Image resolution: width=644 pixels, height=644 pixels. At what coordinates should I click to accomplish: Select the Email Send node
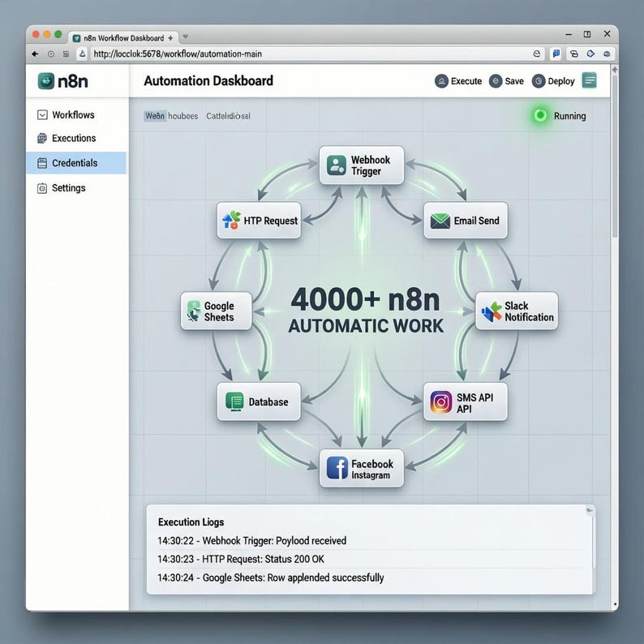tap(466, 221)
